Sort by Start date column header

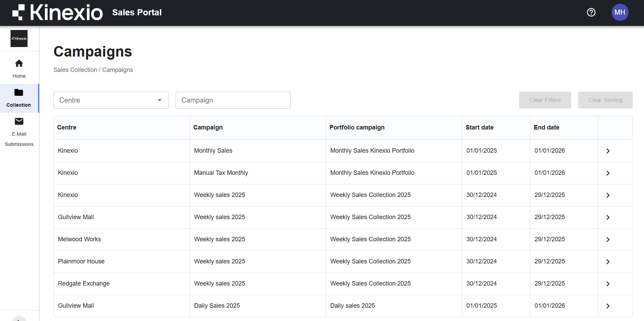(x=479, y=127)
